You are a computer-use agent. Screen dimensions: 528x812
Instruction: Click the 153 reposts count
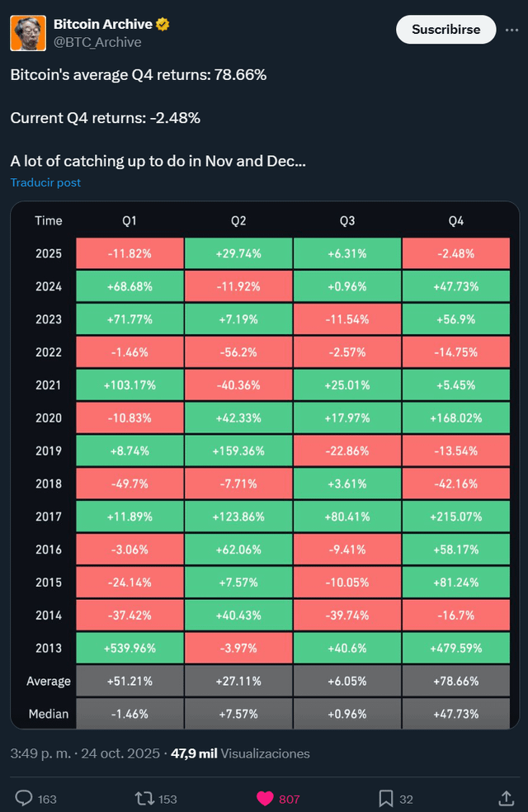click(167, 799)
